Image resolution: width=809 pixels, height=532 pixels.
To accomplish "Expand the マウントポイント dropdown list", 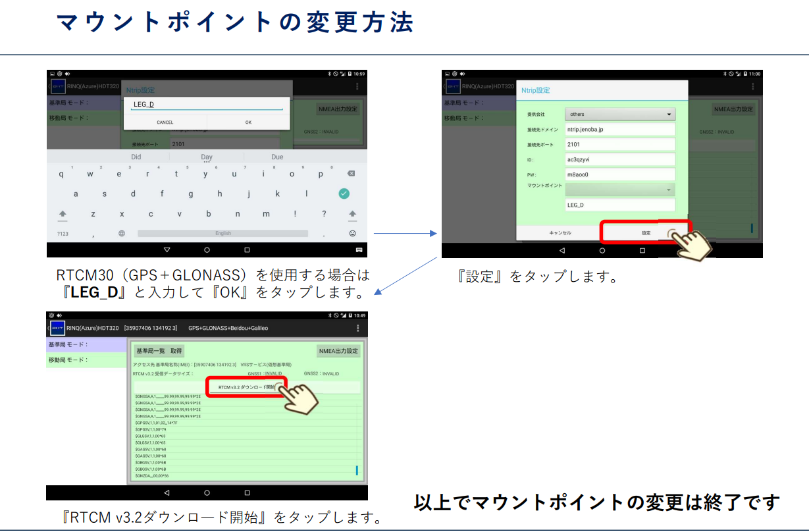I will (620, 190).
